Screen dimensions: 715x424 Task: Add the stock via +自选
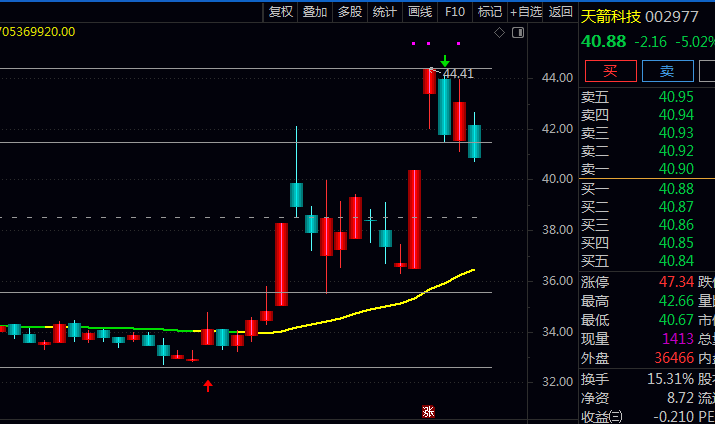[525, 11]
